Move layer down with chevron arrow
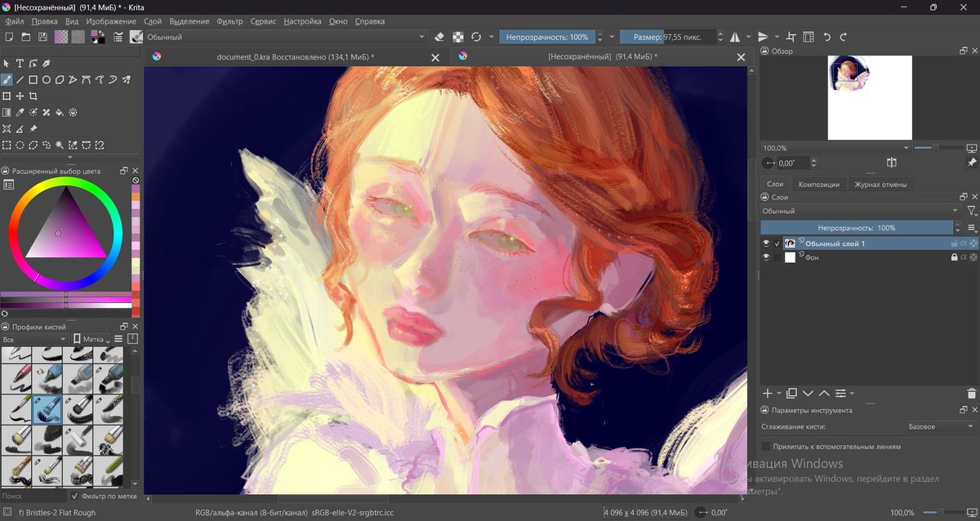This screenshot has height=521, width=980. click(x=808, y=394)
